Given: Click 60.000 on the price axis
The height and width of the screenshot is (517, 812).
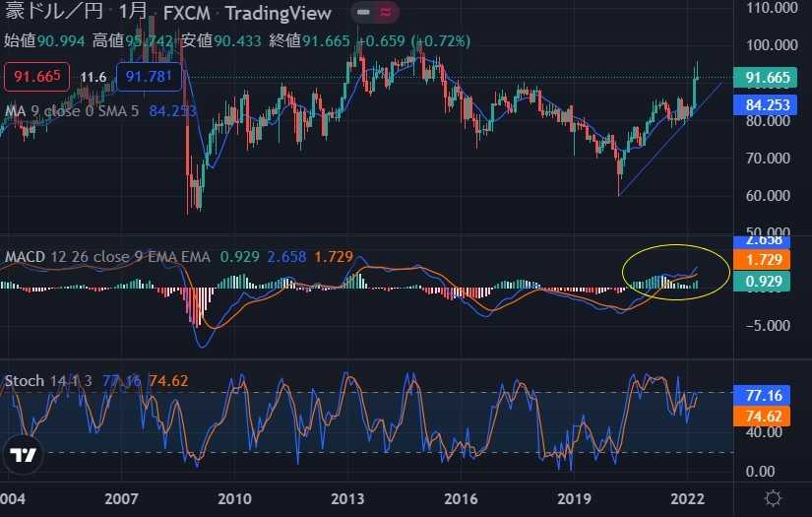Looking at the screenshot, I should (x=768, y=195).
